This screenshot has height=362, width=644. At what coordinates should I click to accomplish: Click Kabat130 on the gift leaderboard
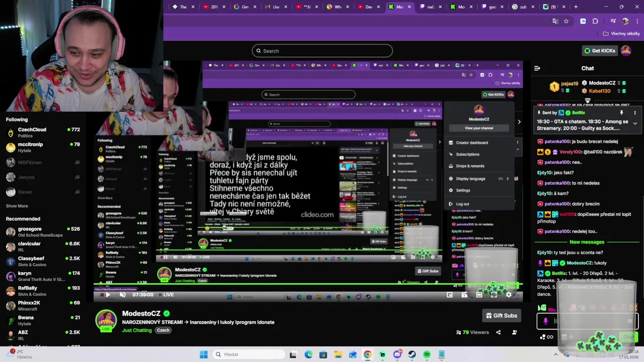point(599,91)
